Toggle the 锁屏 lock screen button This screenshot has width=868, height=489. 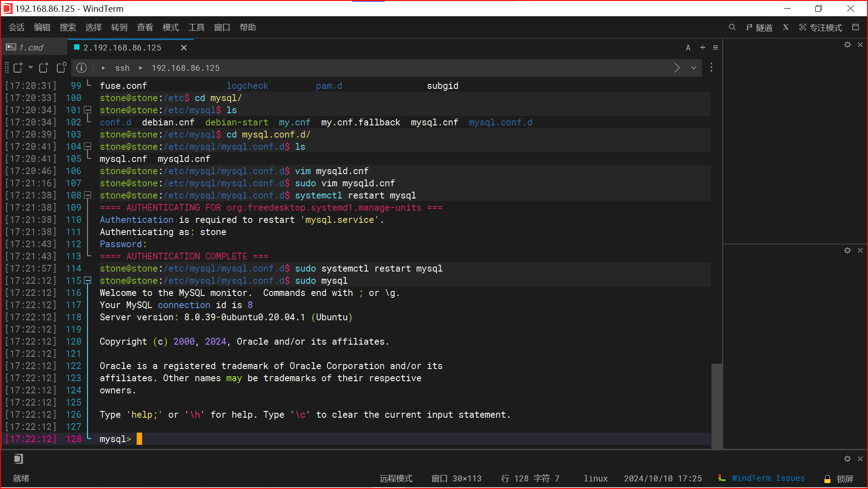point(839,479)
